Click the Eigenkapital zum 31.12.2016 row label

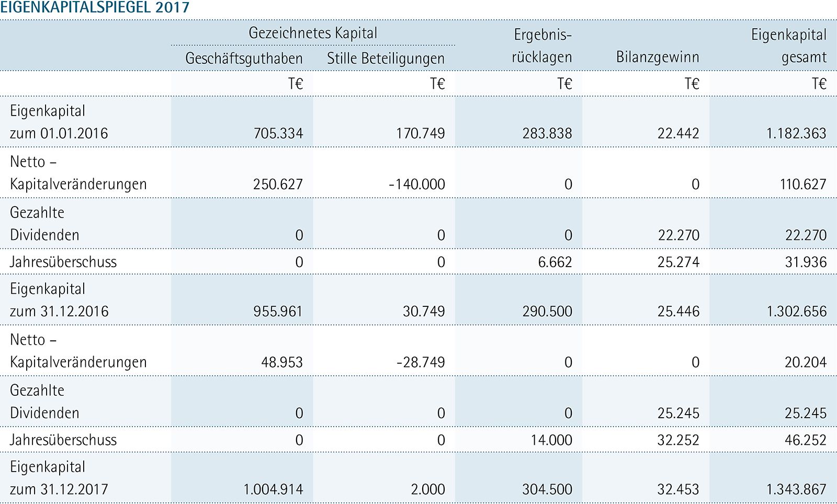pos(59,300)
